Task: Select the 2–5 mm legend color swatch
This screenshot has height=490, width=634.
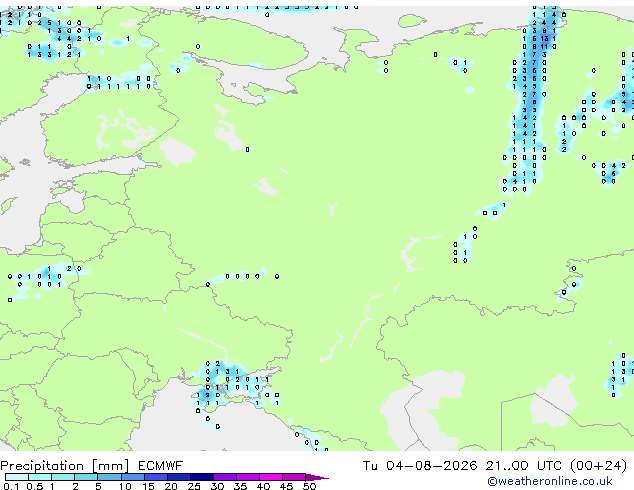Action: pyautogui.click(x=86, y=477)
